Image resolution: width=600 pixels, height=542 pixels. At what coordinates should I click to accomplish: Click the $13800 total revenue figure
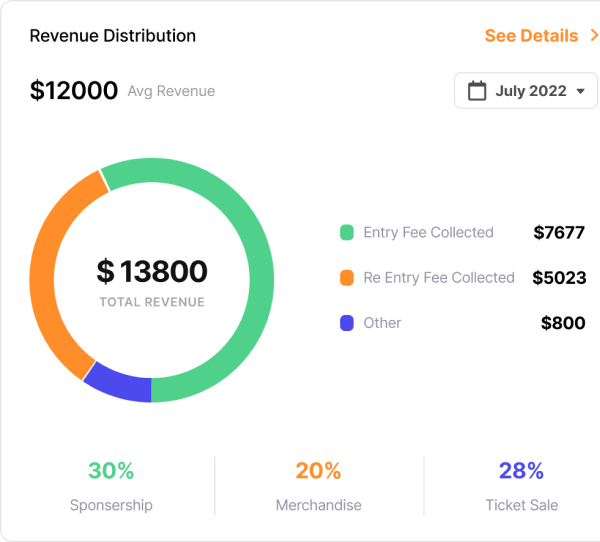(152, 271)
